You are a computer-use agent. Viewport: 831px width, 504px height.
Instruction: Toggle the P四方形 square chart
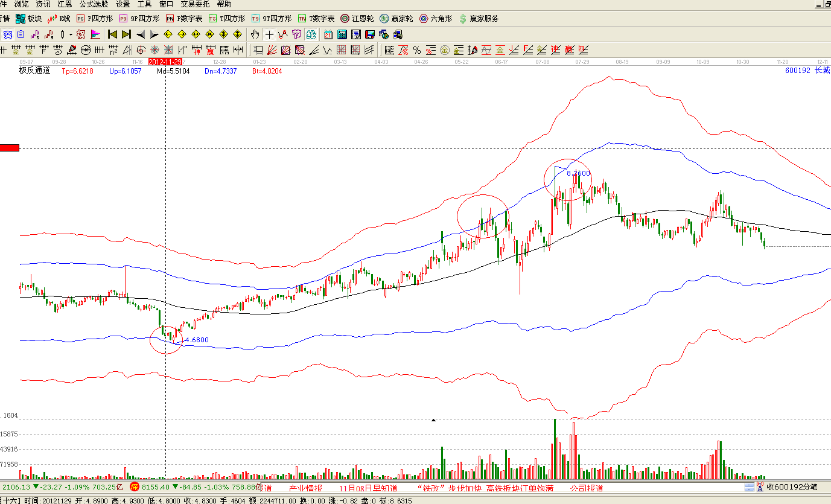95,19
